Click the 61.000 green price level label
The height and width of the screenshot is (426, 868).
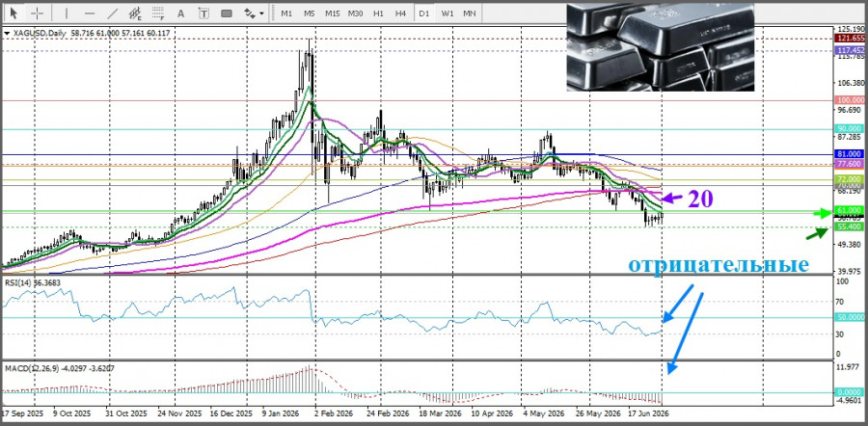pyautogui.click(x=850, y=211)
